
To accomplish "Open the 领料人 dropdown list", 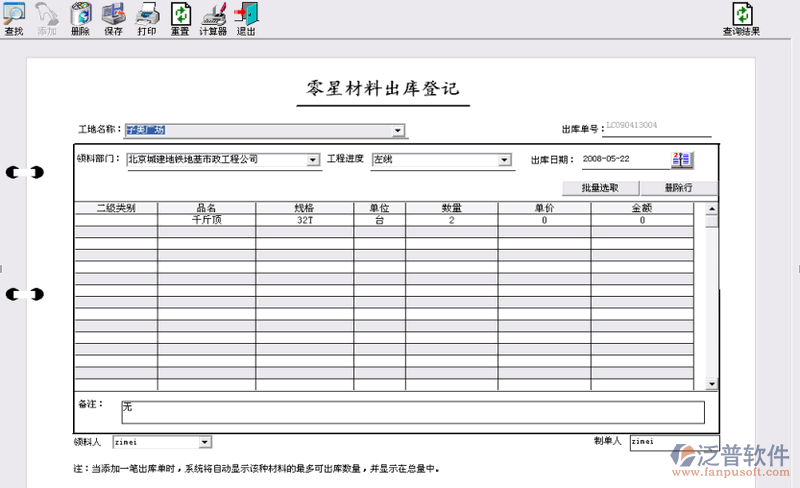I will pos(205,441).
